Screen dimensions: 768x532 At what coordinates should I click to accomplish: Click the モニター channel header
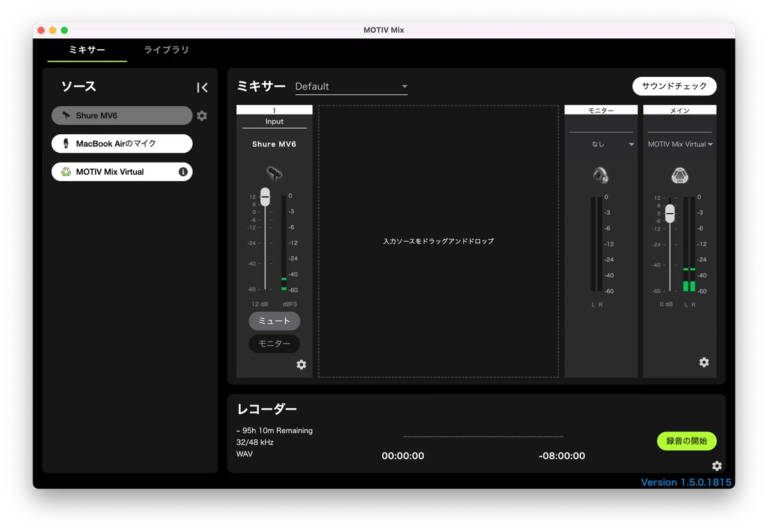pos(601,110)
